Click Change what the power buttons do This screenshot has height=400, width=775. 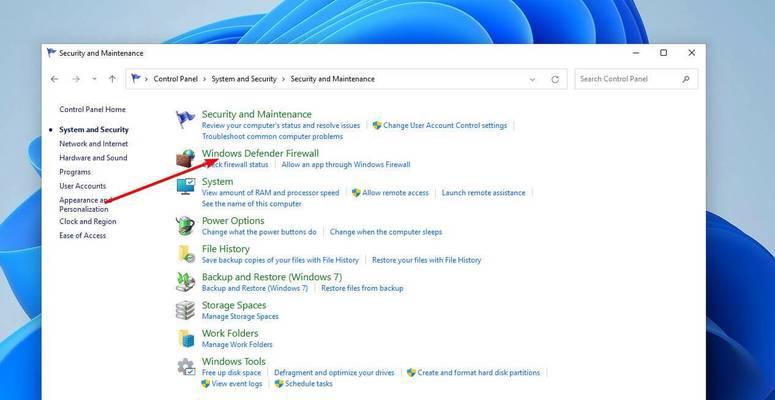[x=259, y=232]
